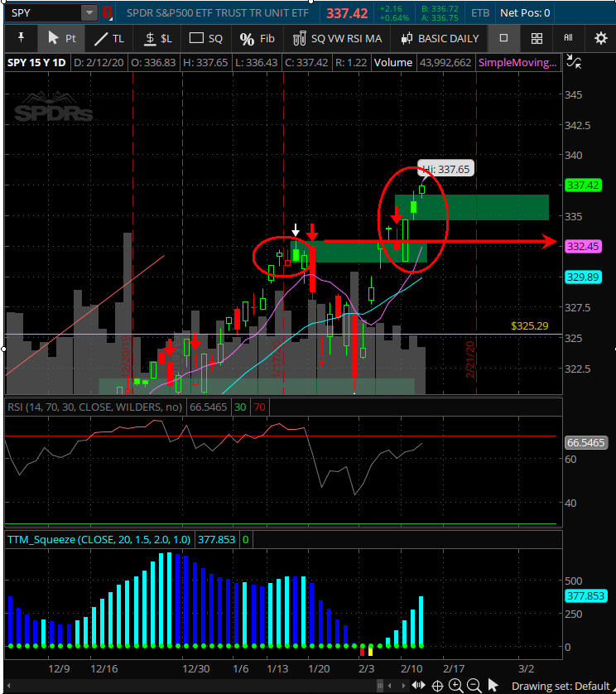Click TTM_Squeeze header value 377.853
Viewport: 616px width, 694px height.
pyautogui.click(x=216, y=539)
